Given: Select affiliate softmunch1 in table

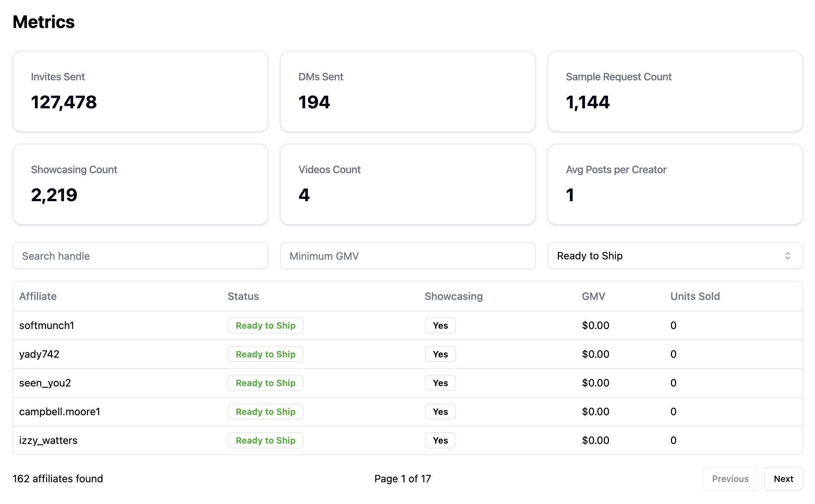Looking at the screenshot, I should (x=47, y=325).
